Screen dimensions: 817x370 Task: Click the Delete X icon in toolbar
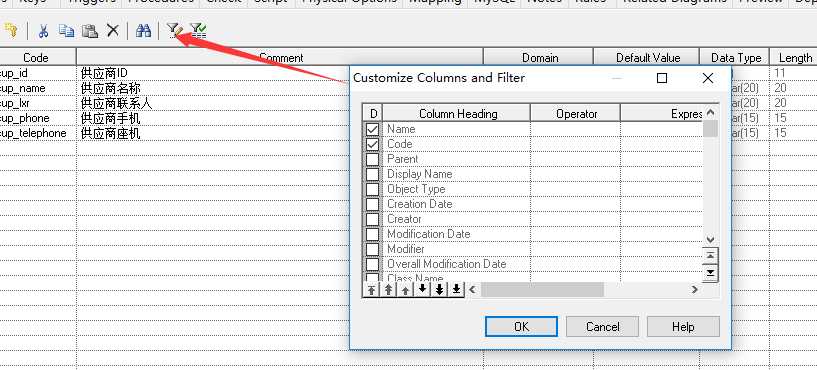[x=113, y=31]
